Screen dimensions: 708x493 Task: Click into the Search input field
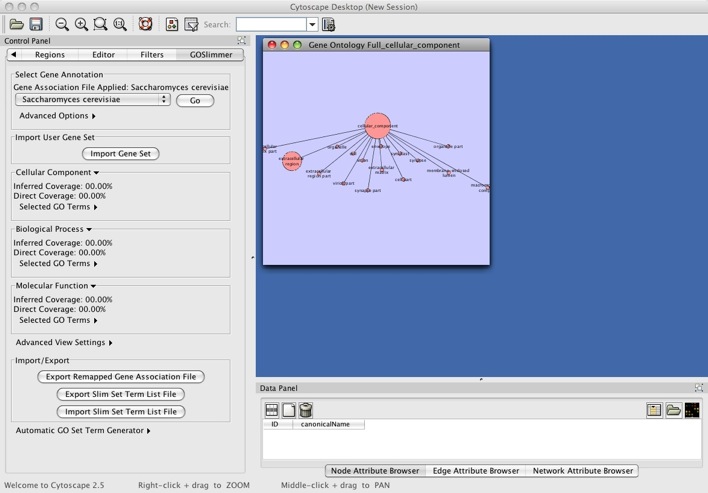coord(271,24)
